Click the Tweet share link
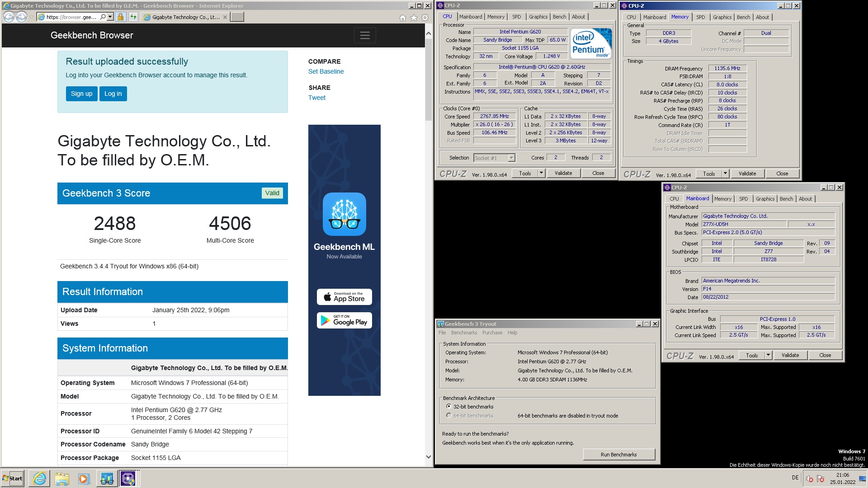Screen dimensions: 868x488 click(317, 98)
